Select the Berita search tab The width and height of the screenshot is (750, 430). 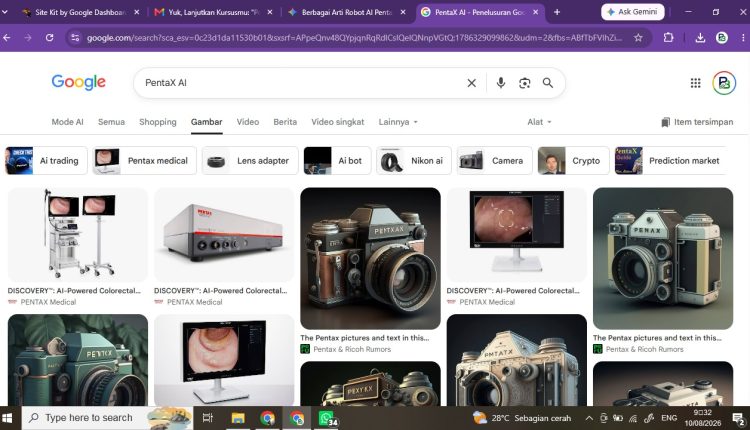(x=285, y=122)
